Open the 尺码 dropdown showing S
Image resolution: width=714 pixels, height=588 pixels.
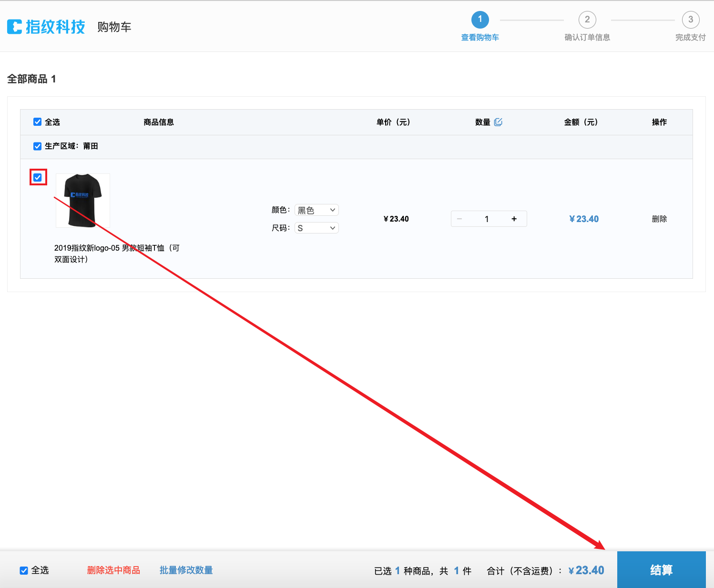tap(316, 227)
